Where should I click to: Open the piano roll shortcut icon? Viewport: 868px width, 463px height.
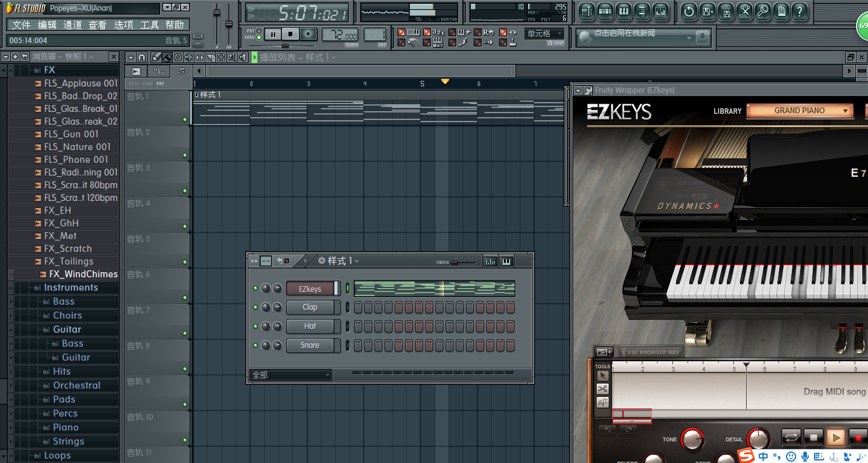click(x=623, y=11)
